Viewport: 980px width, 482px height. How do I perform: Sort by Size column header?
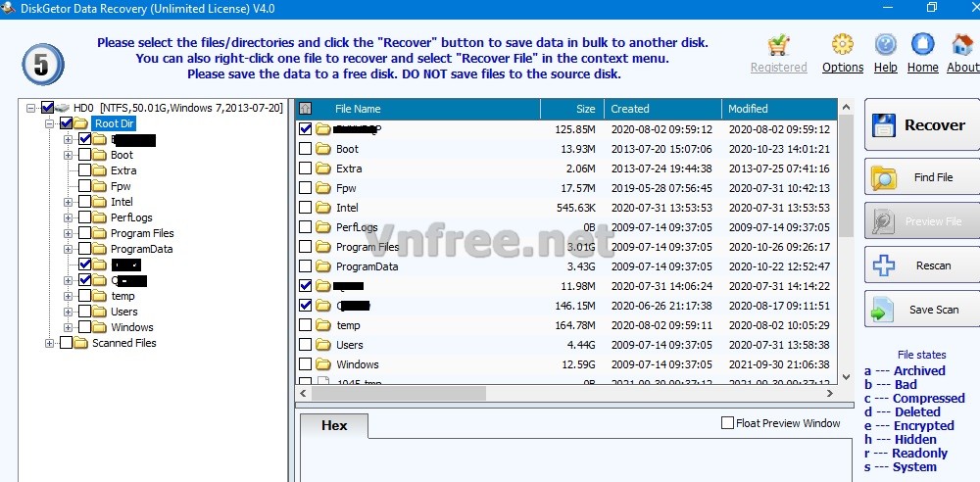[x=572, y=109]
